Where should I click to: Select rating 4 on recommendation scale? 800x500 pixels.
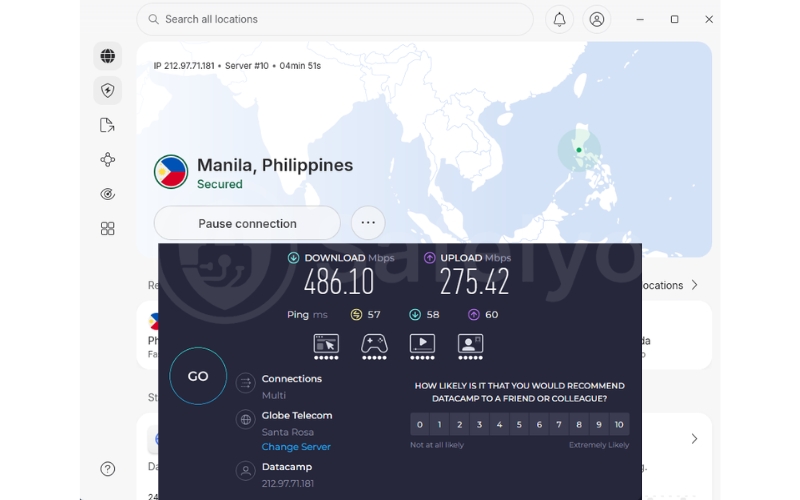pos(499,424)
